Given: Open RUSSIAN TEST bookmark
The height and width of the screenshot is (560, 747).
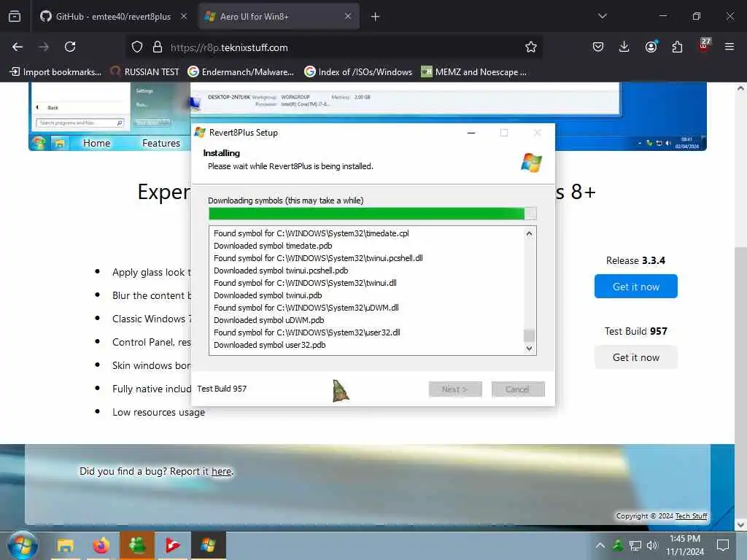Looking at the screenshot, I should click(x=145, y=72).
